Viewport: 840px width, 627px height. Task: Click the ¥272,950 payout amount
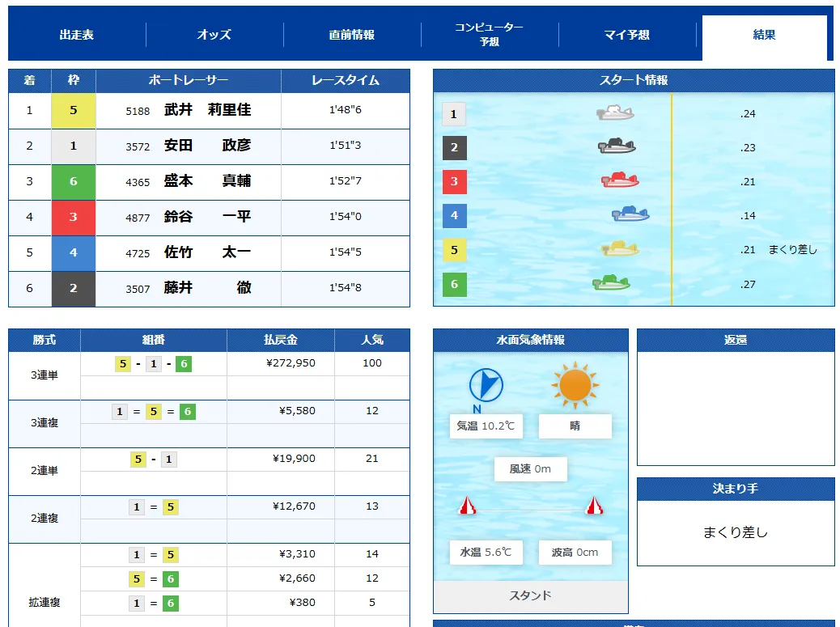tap(291, 363)
